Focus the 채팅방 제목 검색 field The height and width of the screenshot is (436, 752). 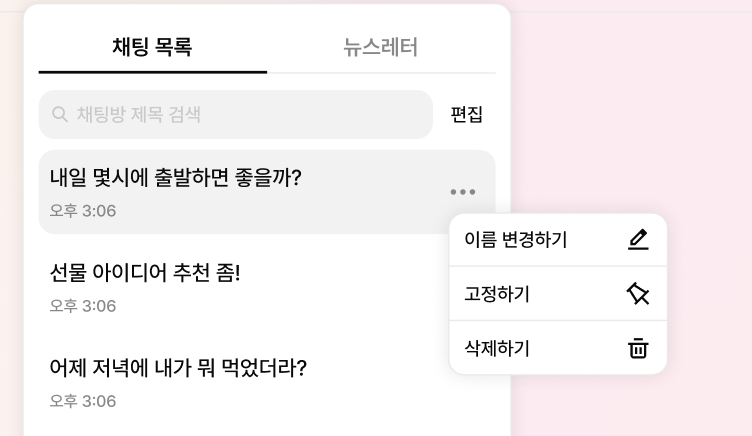[x=235, y=114]
